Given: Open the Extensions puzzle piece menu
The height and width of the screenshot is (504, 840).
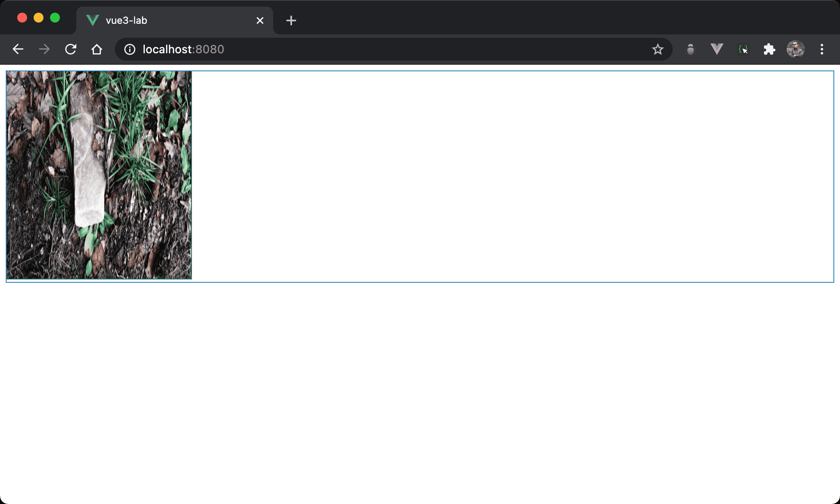Looking at the screenshot, I should click(769, 50).
